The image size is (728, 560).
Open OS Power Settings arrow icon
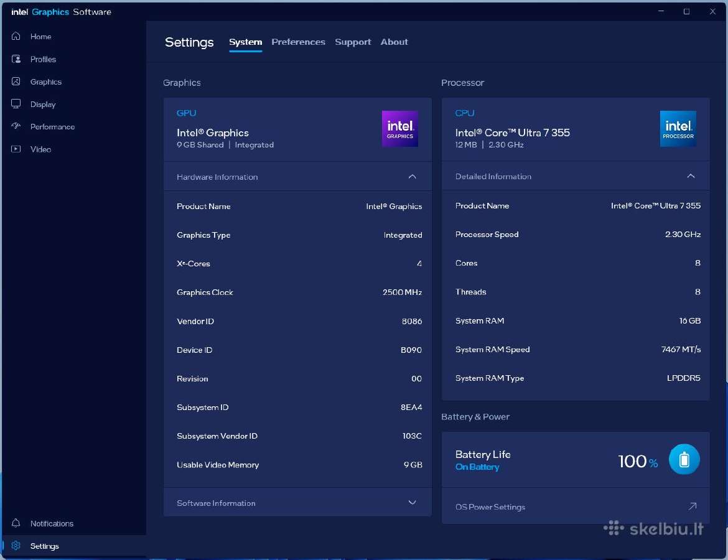click(x=693, y=506)
